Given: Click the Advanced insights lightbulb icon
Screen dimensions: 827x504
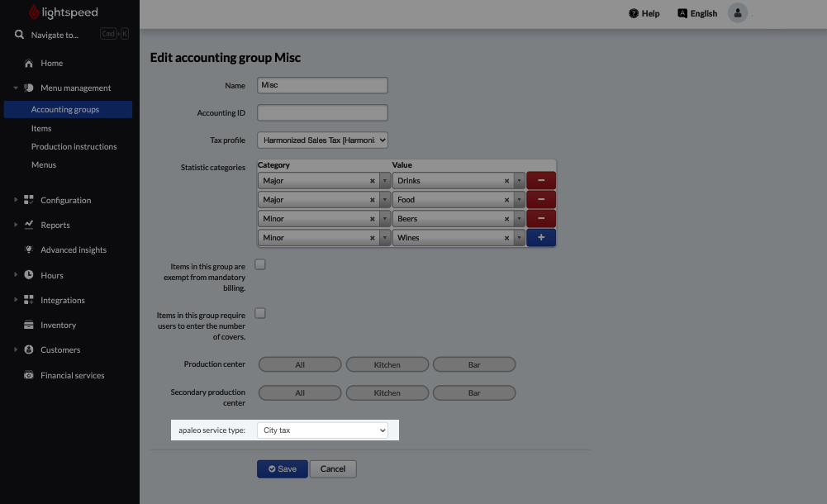Looking at the screenshot, I should click(x=29, y=250).
